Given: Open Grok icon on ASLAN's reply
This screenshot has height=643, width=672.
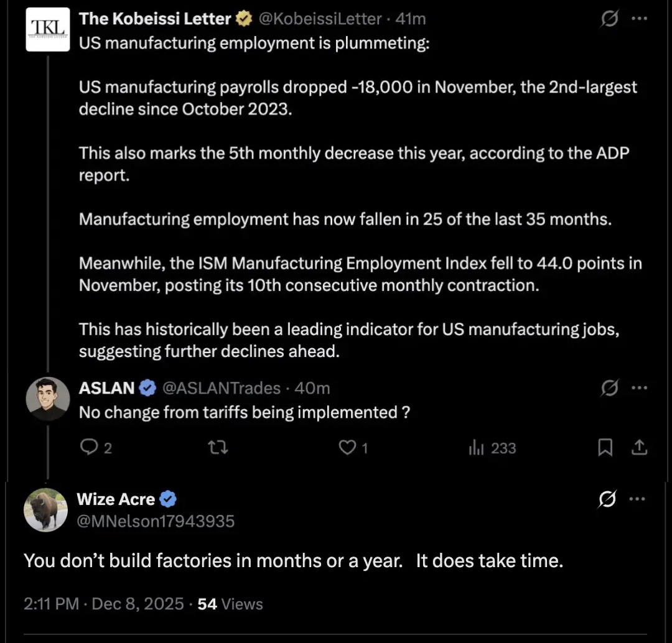Looking at the screenshot, I should pos(609,388).
